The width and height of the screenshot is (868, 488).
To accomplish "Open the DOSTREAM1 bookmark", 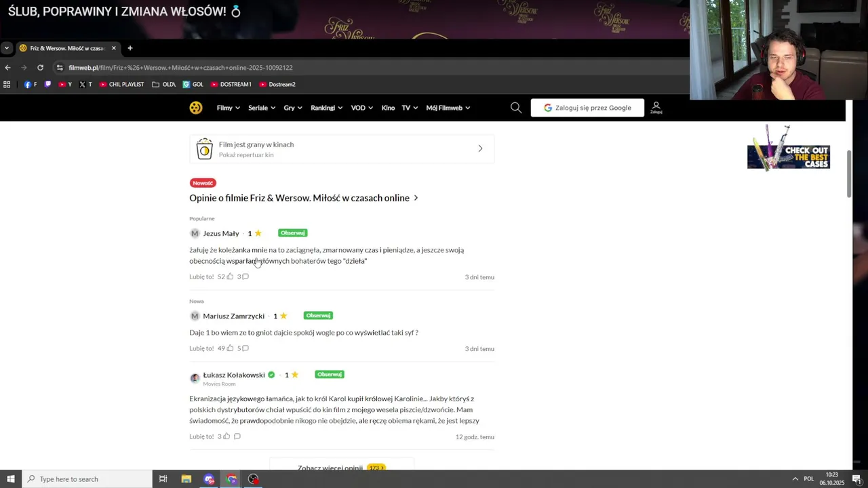I will click(x=231, y=85).
